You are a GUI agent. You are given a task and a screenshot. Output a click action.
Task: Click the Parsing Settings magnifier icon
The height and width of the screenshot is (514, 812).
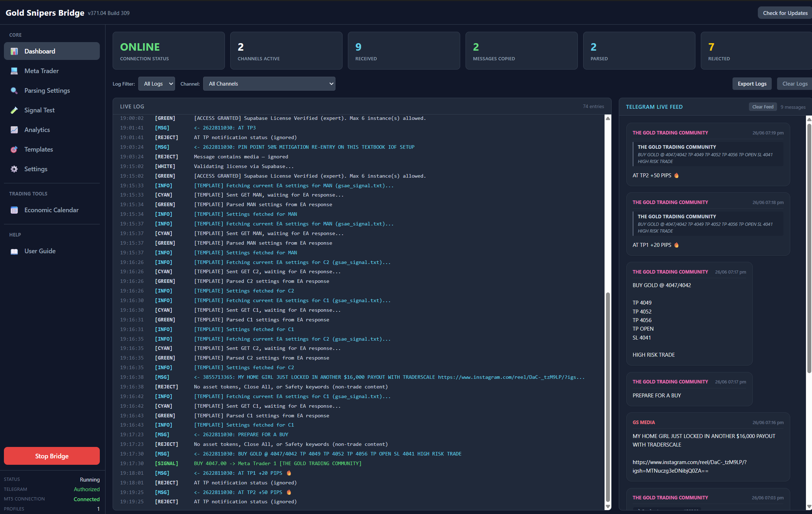tap(14, 91)
